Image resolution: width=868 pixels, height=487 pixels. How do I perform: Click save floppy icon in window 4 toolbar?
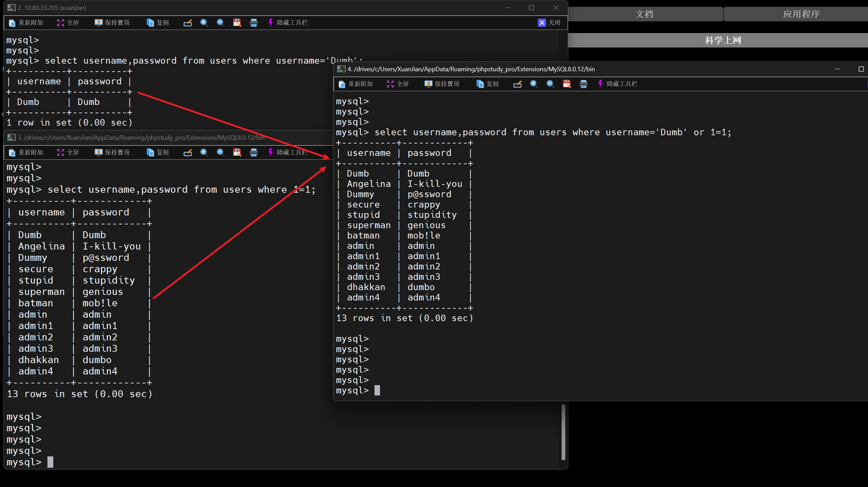[x=567, y=84]
